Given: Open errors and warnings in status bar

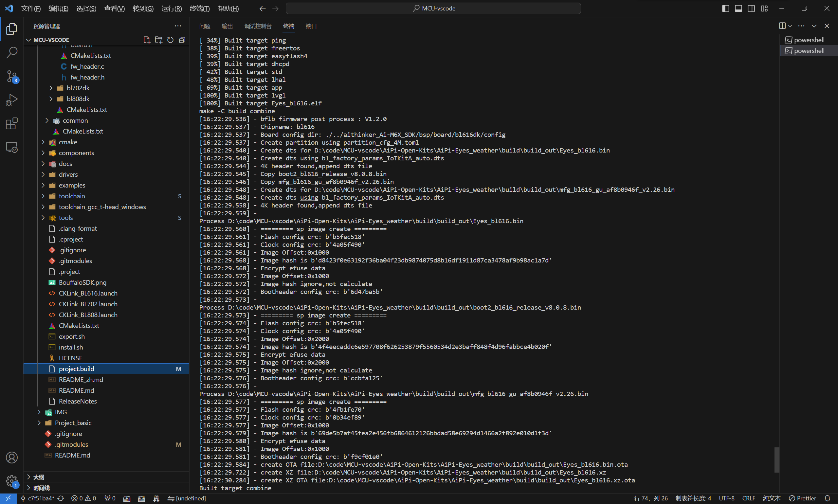Looking at the screenshot, I should (83, 498).
